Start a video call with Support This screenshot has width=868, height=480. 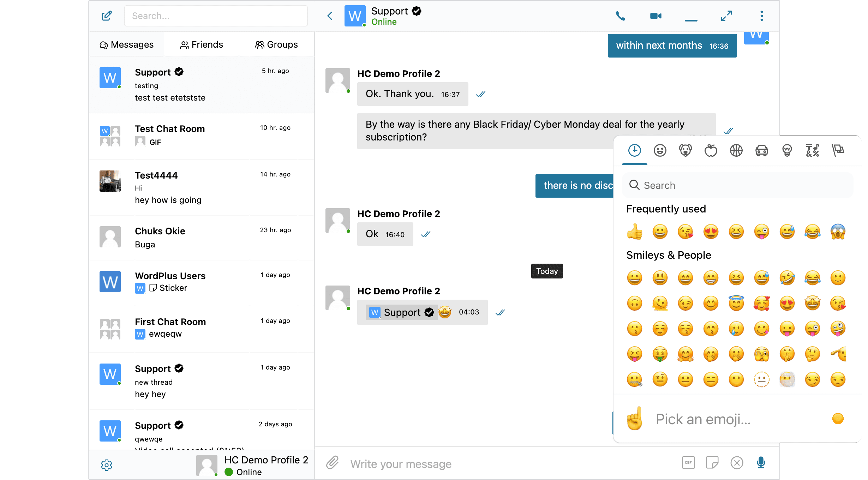(656, 16)
